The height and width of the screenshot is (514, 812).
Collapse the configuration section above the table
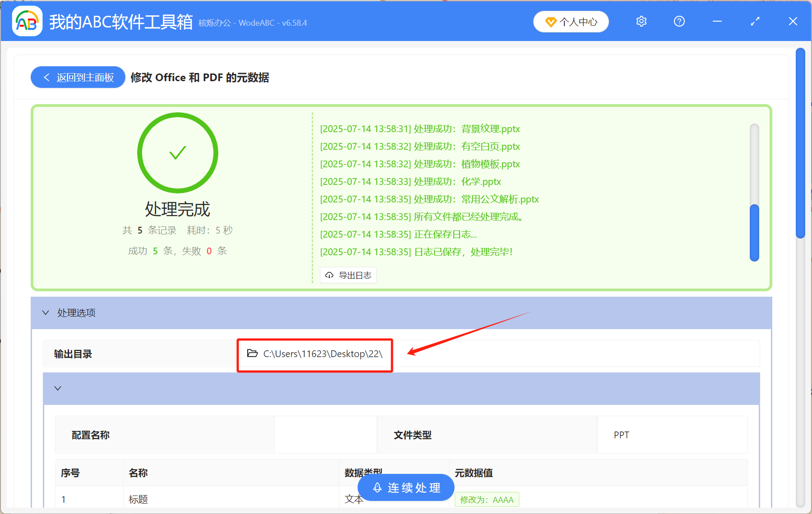point(57,388)
